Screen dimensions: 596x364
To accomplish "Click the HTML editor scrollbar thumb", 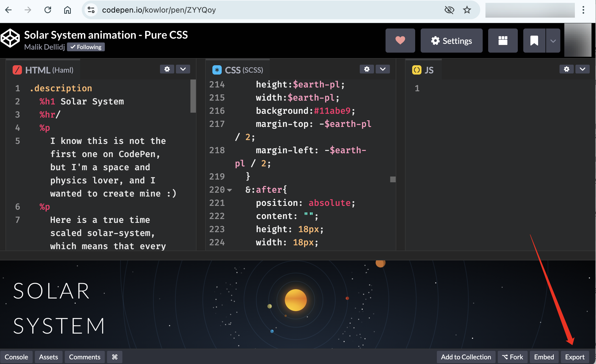I will (x=193, y=96).
